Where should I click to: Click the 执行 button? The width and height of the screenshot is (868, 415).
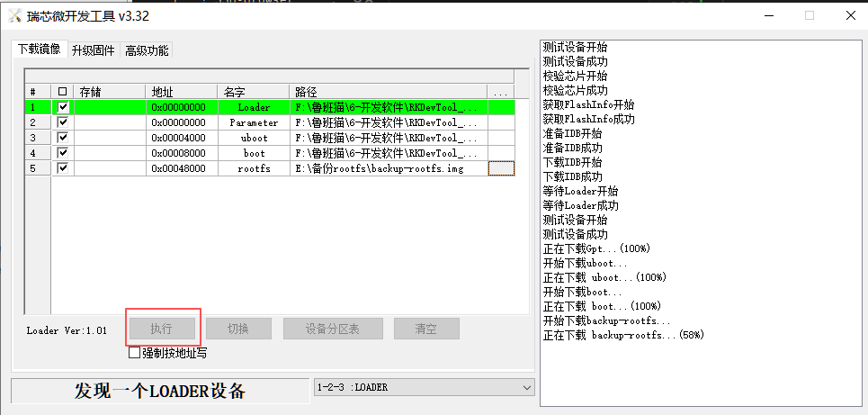[x=162, y=329]
